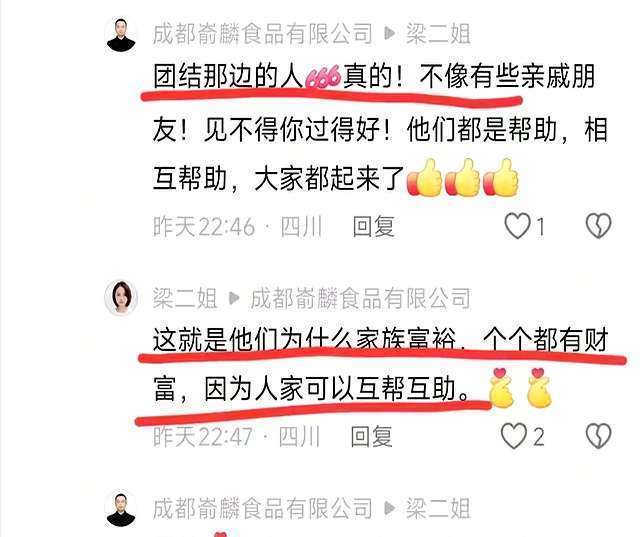Like the 22:47 comment by 梁二姐
The width and height of the screenshot is (640, 537).
514,436
